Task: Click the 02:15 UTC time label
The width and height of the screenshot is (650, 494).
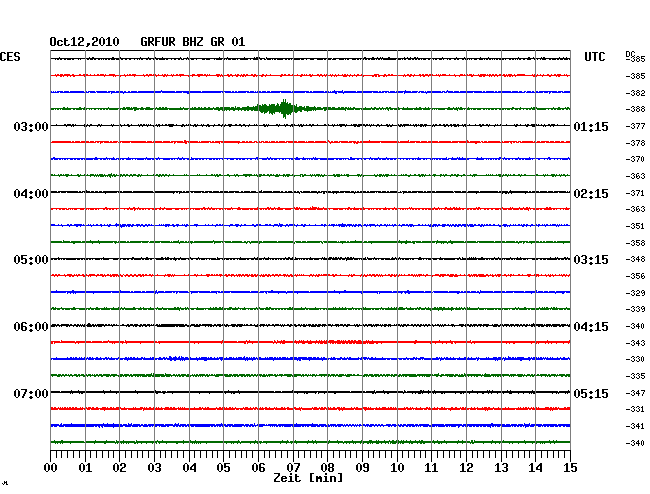Action: tap(591, 194)
